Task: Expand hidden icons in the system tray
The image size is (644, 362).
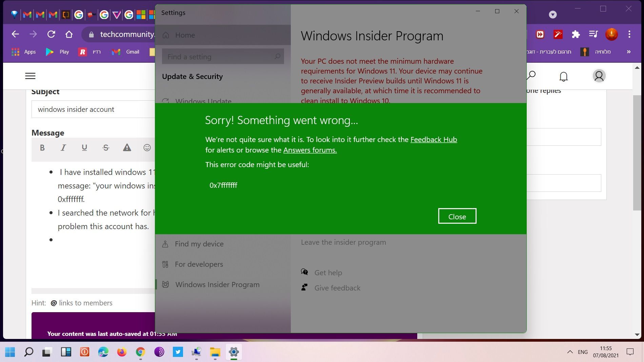Action: tap(570, 352)
